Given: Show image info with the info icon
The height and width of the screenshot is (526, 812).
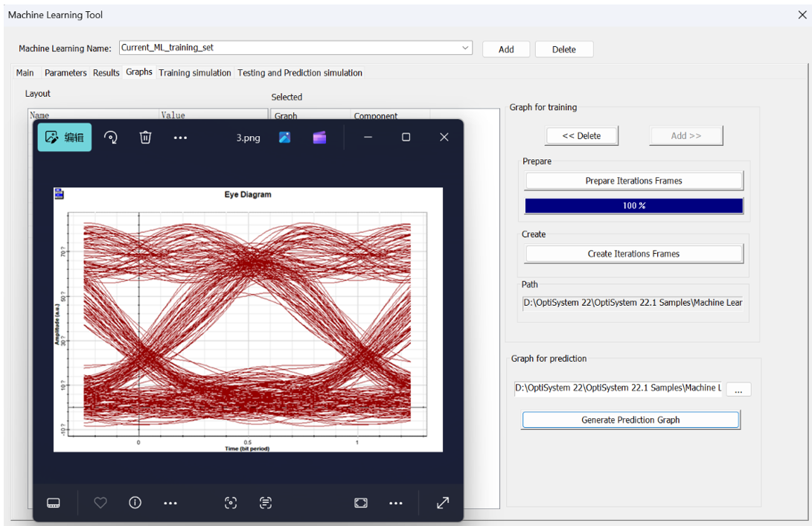Looking at the screenshot, I should 135,503.
